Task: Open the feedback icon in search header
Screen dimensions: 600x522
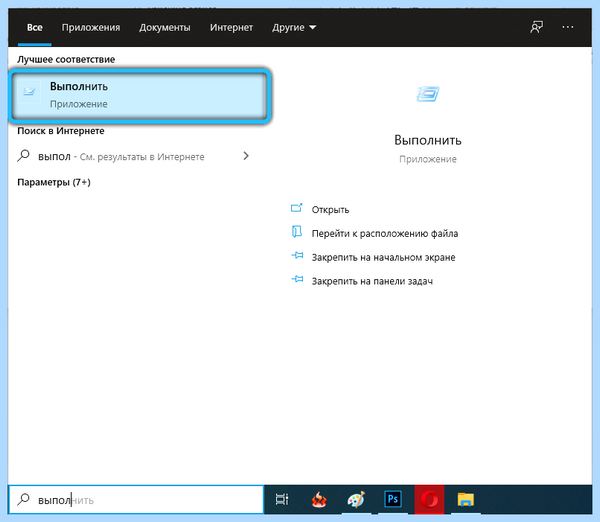Action: pos(536,27)
